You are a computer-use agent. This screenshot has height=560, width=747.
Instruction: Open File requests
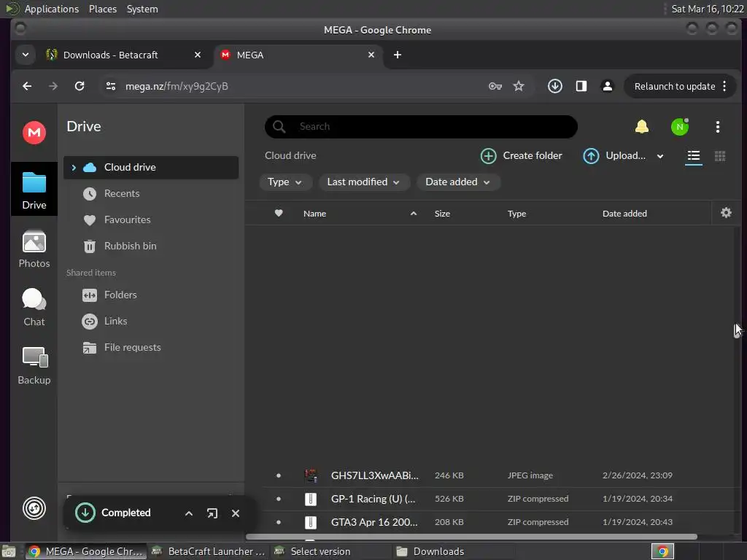150,348
